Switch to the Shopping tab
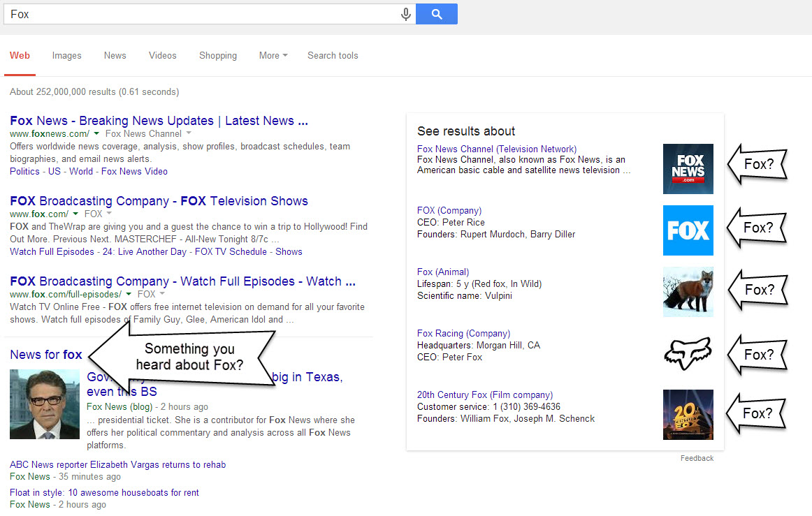Screen dimensions: 812x516 [x=218, y=55]
